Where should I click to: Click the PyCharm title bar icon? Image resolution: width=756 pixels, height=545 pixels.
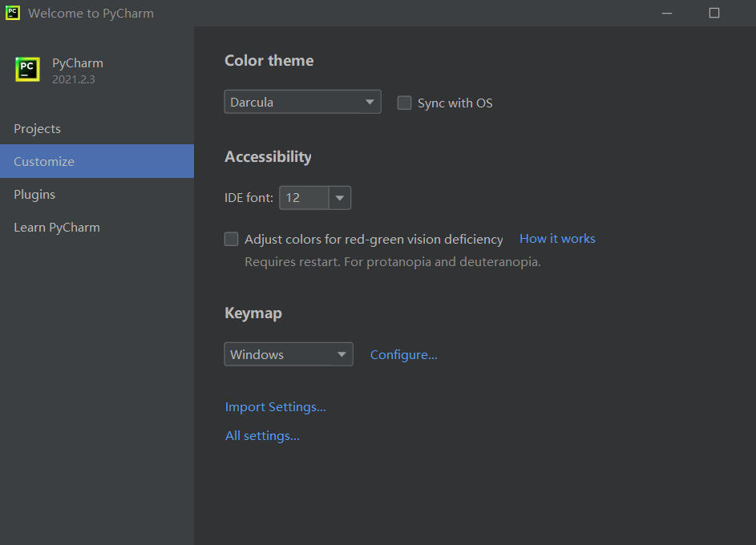(x=13, y=13)
